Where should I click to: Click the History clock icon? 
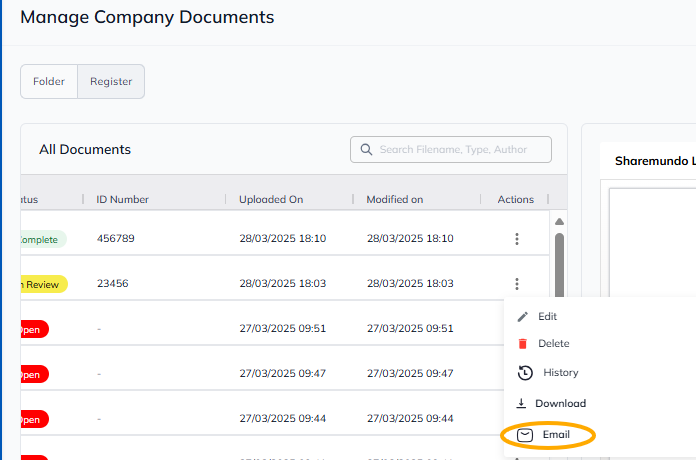pos(524,373)
